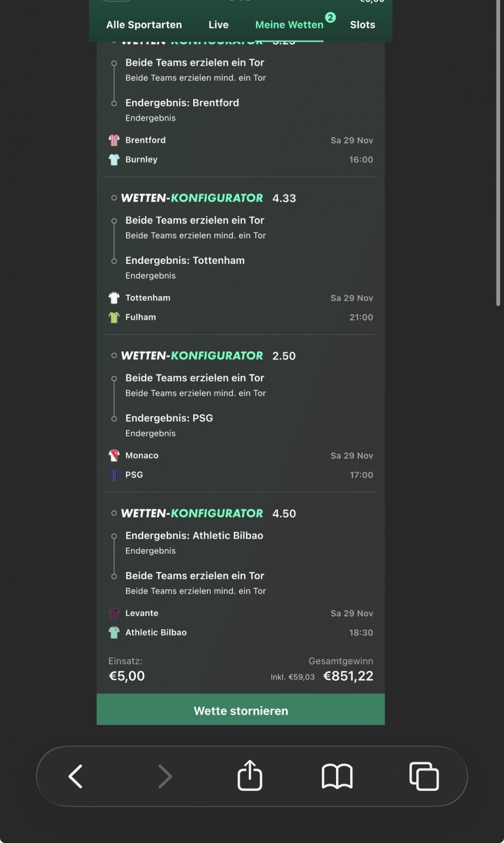Click the Athletic Bilbao jersey icon

pyautogui.click(x=114, y=632)
